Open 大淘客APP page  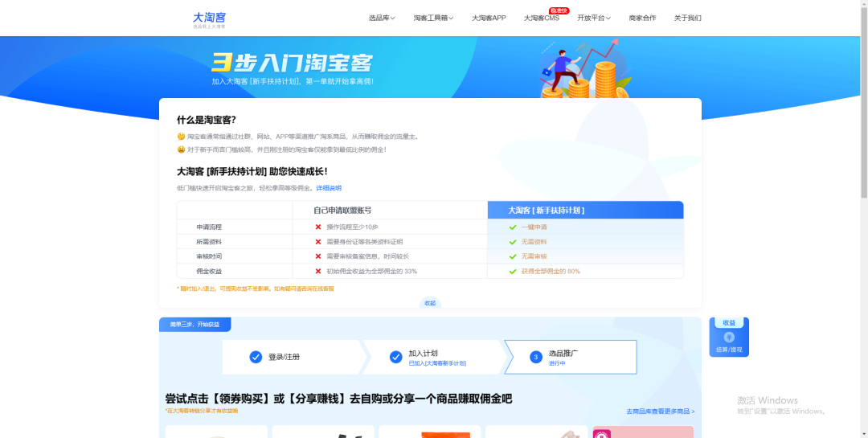[x=489, y=18]
